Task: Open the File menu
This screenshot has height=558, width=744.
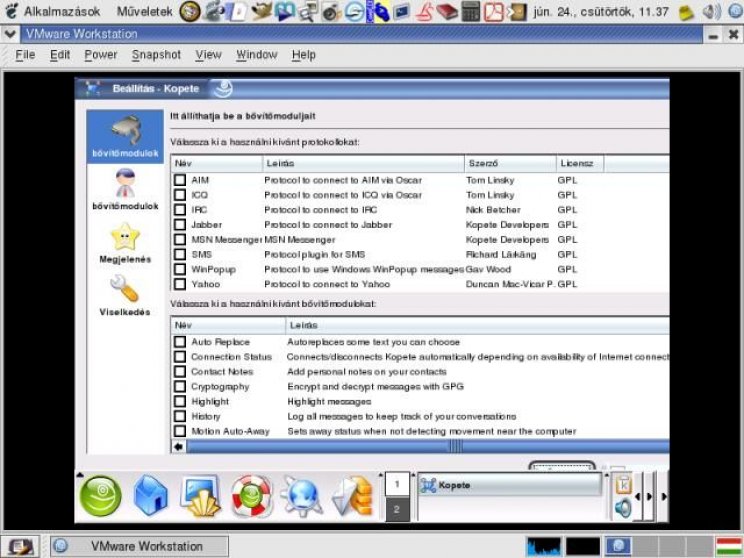Action: pos(25,55)
